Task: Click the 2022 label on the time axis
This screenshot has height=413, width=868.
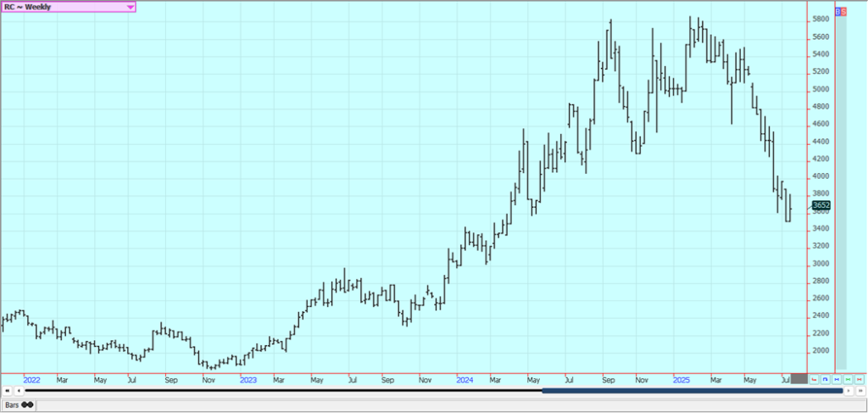Action: click(x=32, y=380)
